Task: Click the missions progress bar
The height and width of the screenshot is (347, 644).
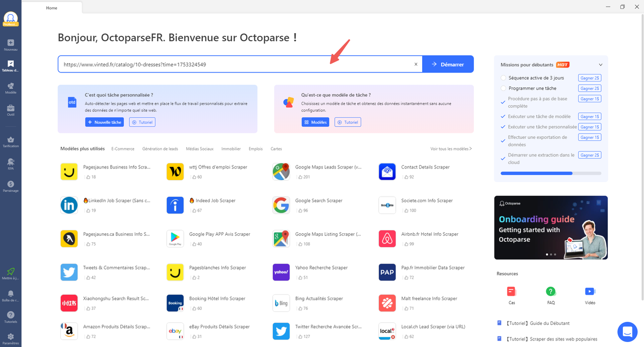Action: coord(551,173)
